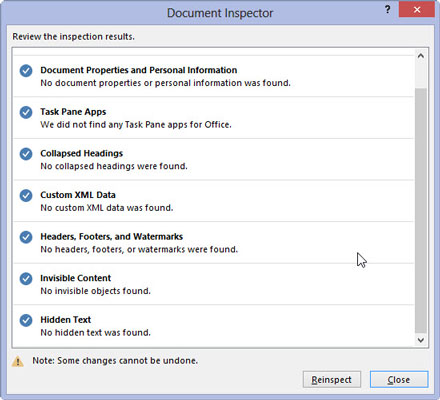Click 'Note: Some changes cannot be undone.' text
Screen dimensions: 440x400
click(115, 361)
